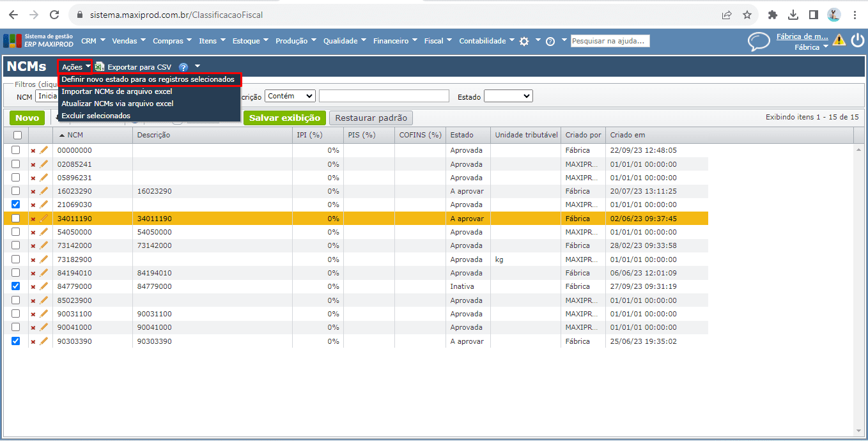Open the Estoque menu
868x441 pixels.
click(251, 41)
